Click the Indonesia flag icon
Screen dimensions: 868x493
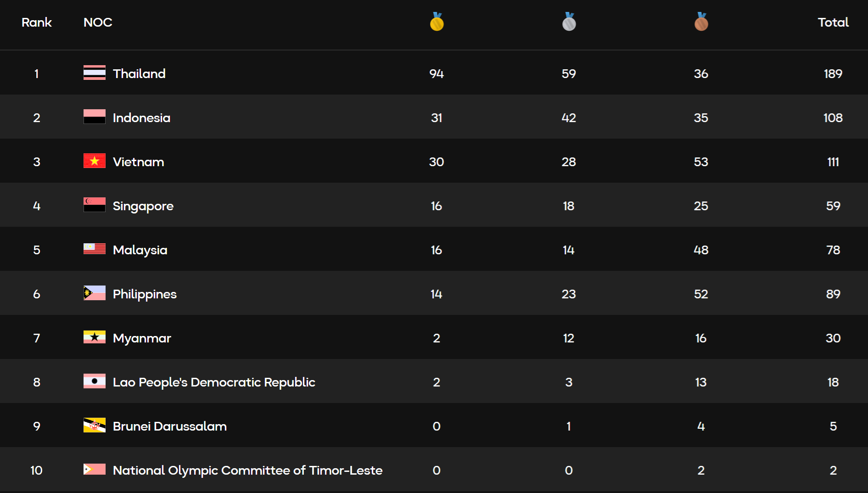click(x=94, y=117)
